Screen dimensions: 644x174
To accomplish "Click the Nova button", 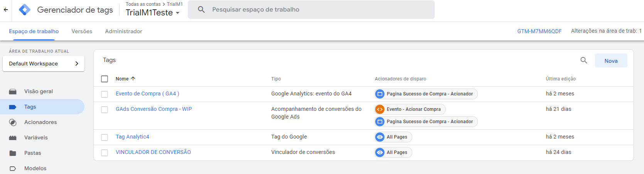I will (611, 61).
